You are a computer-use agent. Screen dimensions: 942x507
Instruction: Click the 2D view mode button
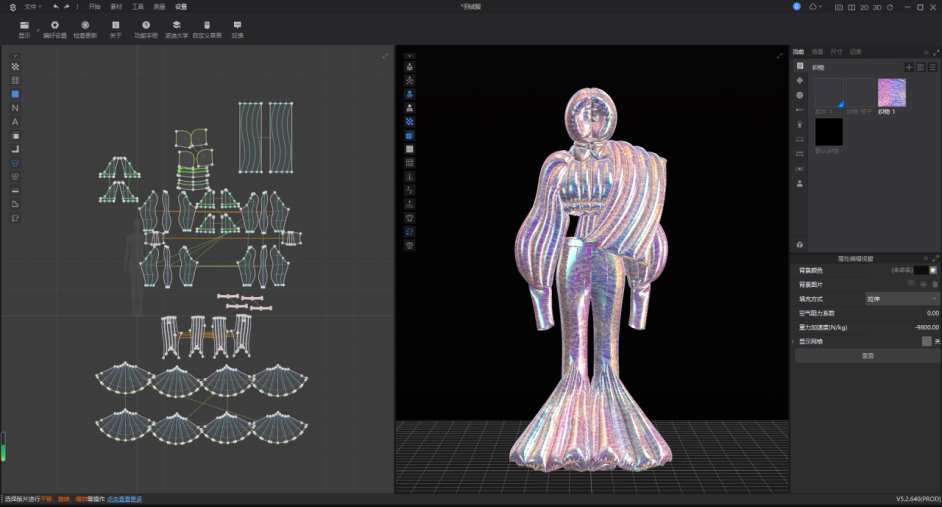[864, 7]
